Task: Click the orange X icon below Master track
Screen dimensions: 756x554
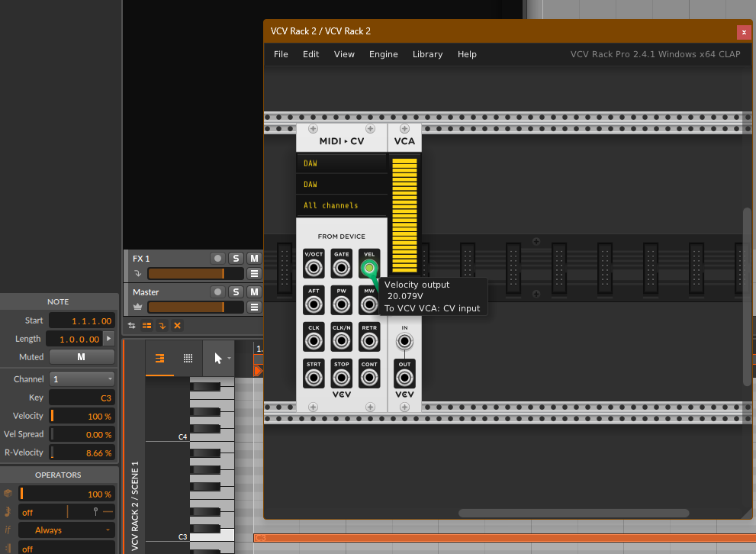Action: coord(178,326)
